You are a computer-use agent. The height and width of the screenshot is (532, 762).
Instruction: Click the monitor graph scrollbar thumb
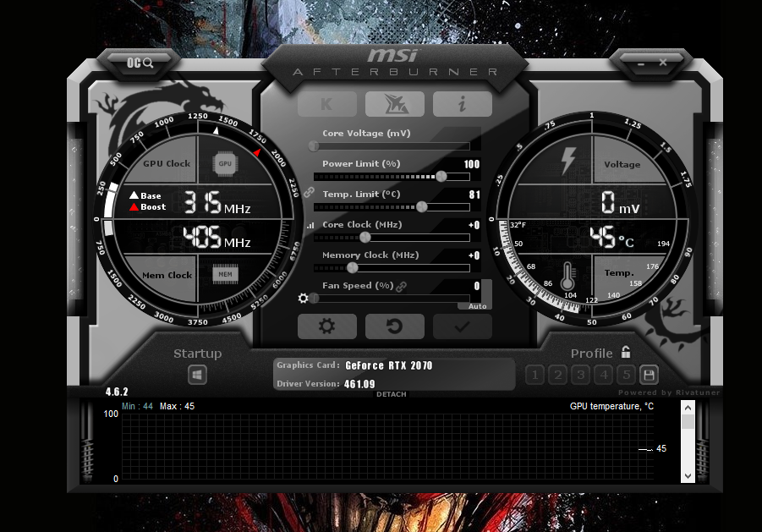coord(688,422)
